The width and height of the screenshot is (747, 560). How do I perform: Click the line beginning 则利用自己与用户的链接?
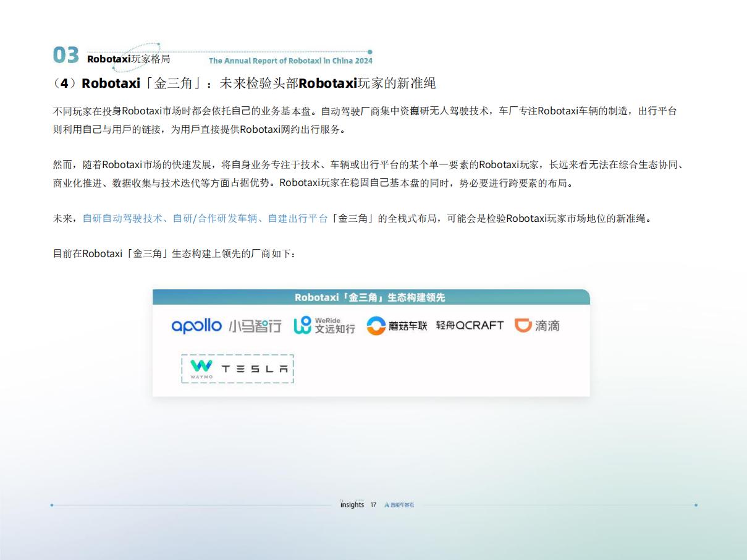(x=200, y=130)
